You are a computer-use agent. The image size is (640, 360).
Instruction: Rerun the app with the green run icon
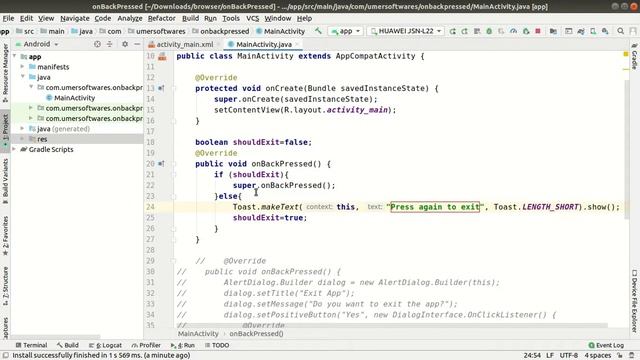[x=452, y=31]
